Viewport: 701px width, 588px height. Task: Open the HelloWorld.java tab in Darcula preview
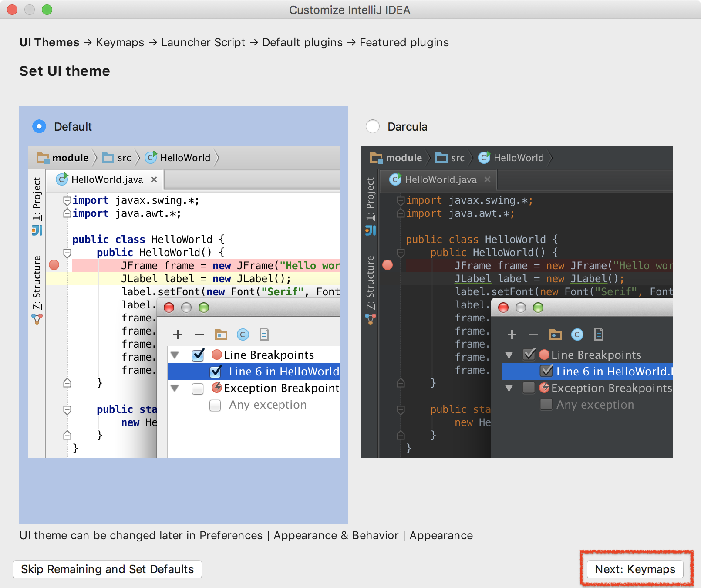tap(438, 179)
